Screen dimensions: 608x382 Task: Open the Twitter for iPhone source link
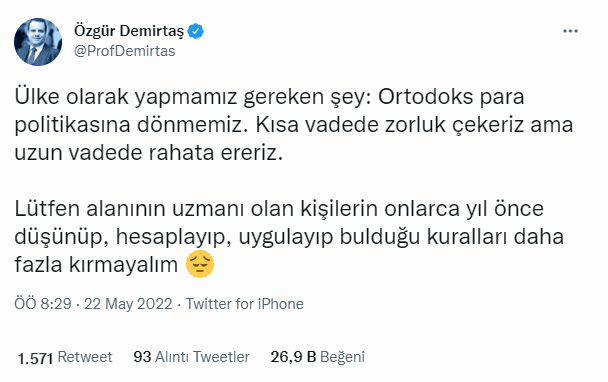point(244,304)
